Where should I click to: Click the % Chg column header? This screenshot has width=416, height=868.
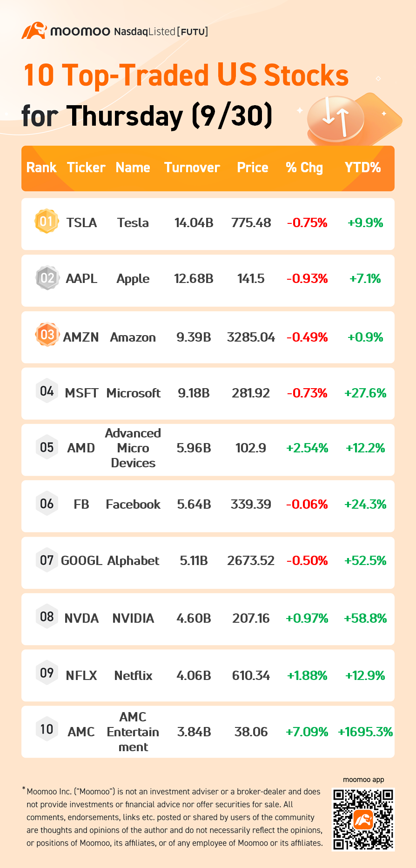click(304, 168)
